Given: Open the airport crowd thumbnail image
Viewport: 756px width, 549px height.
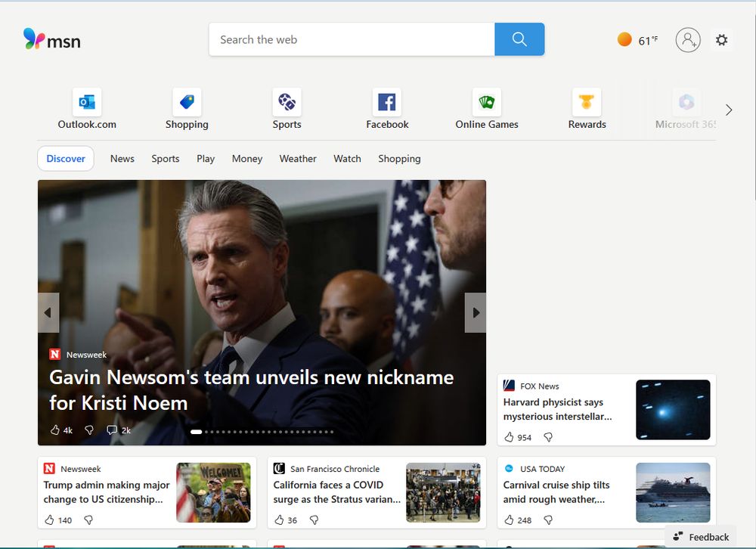Looking at the screenshot, I should (x=443, y=492).
